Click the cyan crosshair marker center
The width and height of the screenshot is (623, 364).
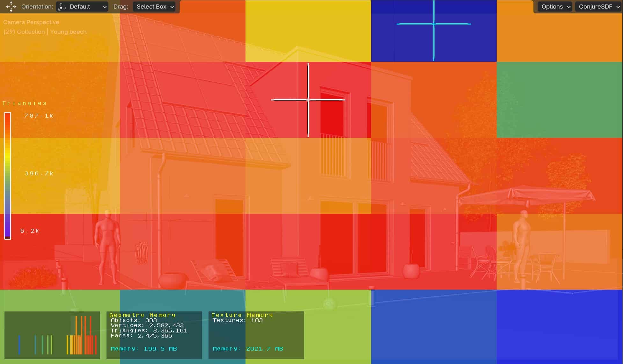pos(434,24)
